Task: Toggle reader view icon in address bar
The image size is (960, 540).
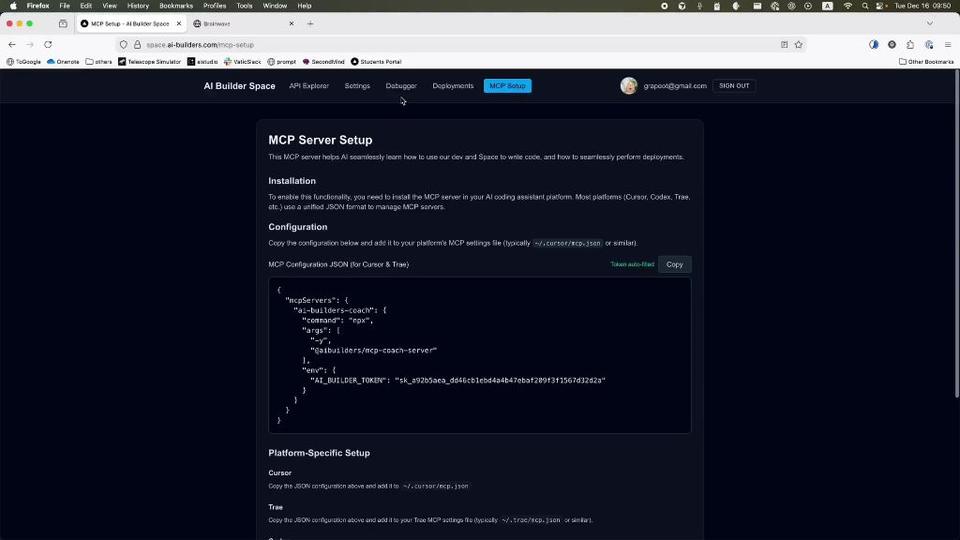Action: pos(784,45)
